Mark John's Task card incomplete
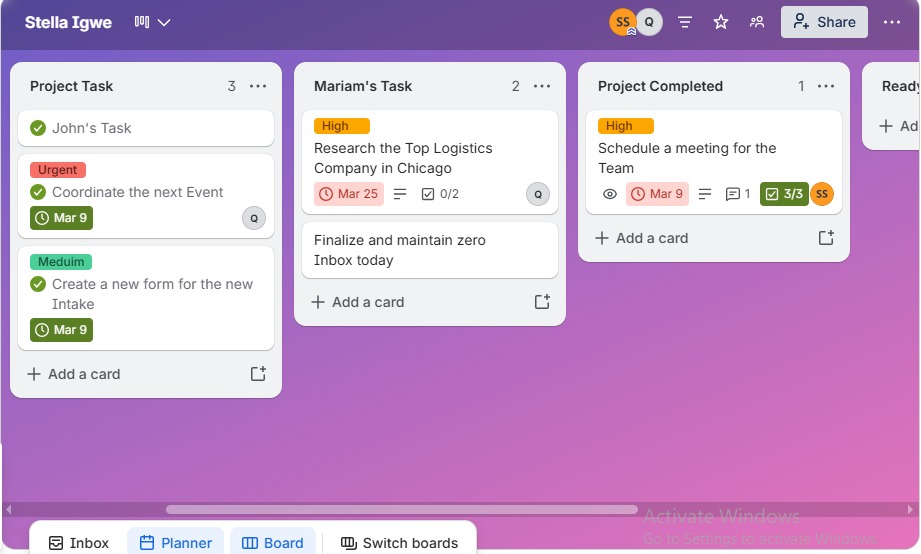Screen dimensions: 921x554 point(38,128)
